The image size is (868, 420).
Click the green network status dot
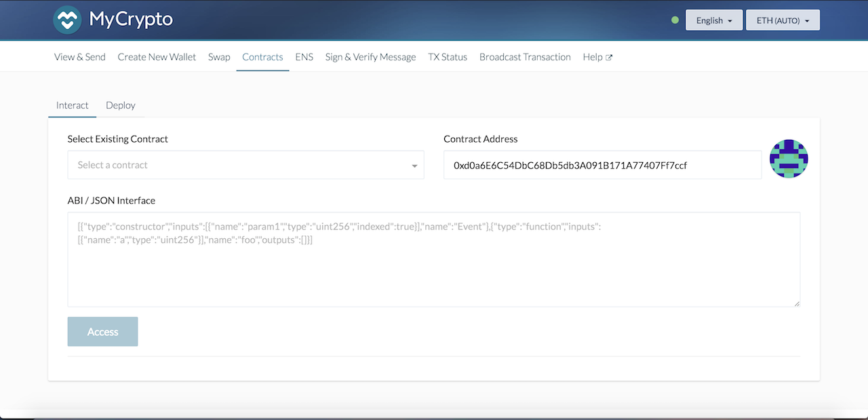pyautogui.click(x=675, y=20)
